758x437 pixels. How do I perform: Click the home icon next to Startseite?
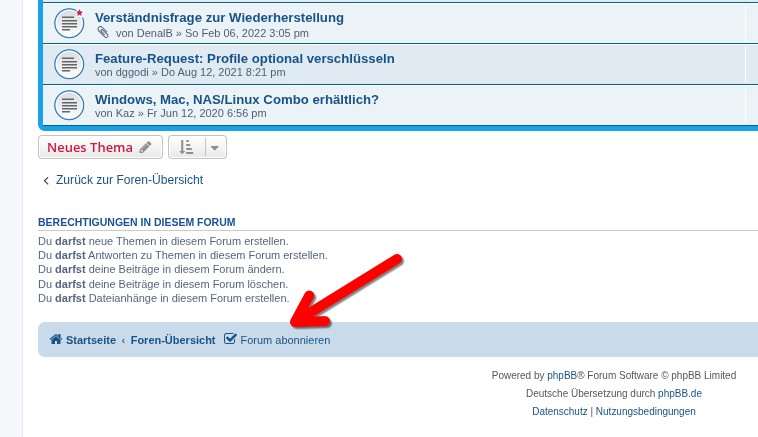[56, 340]
